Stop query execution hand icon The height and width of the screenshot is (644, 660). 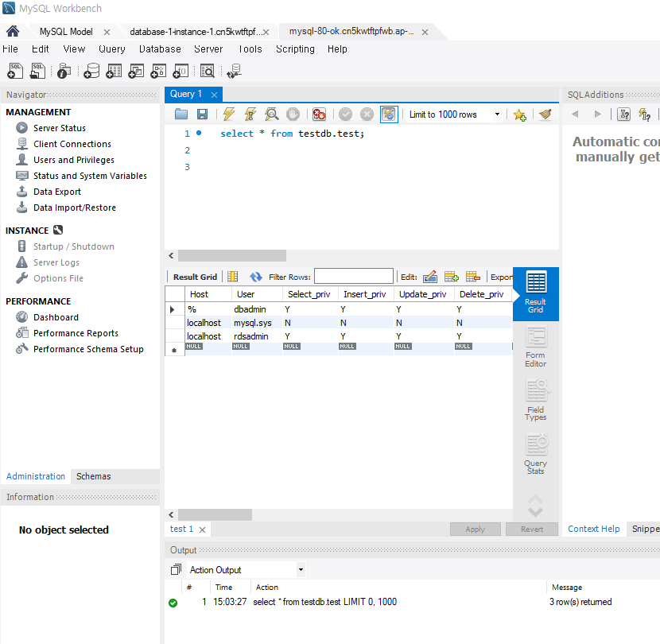[x=293, y=114]
